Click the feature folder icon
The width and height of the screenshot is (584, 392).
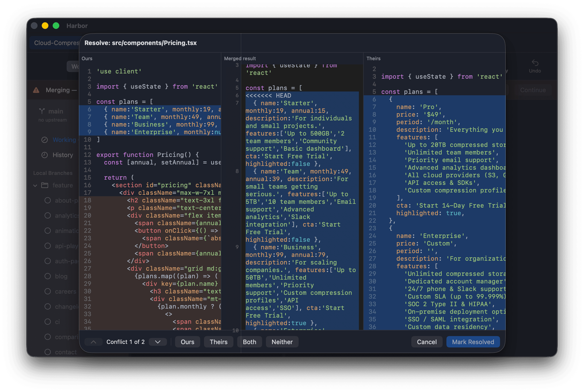(45, 185)
